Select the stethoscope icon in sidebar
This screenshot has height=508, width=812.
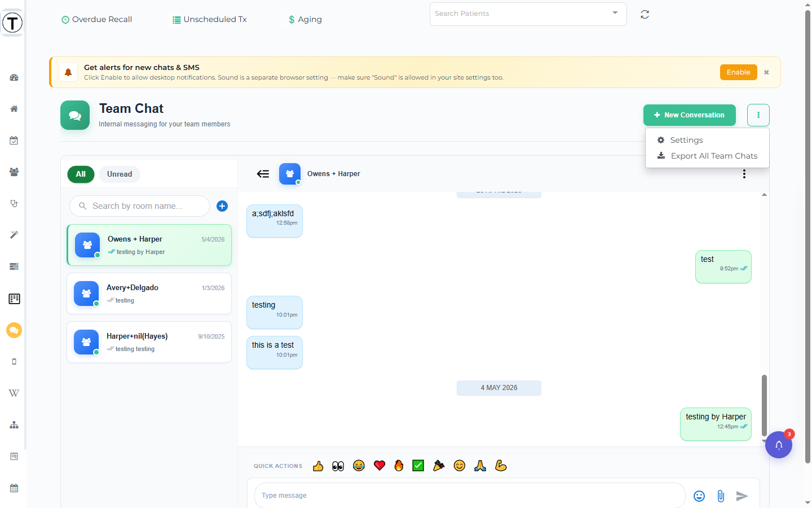click(x=14, y=203)
